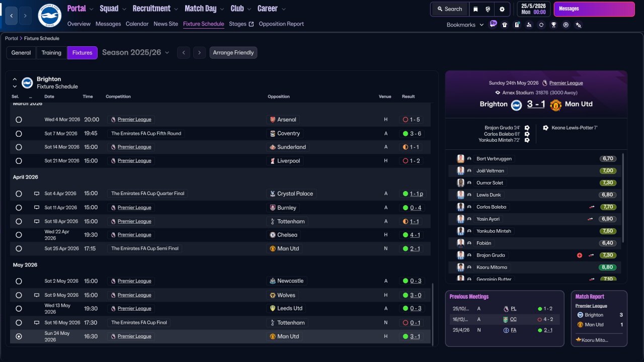644x362 pixels.
Task: Open the 9+ messages bookmark icon
Action: coord(493,24)
